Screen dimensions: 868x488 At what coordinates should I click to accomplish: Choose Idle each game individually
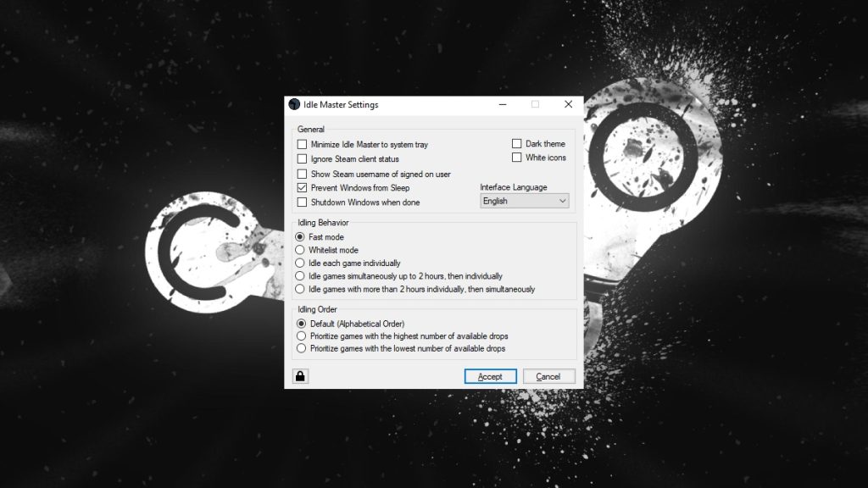(x=302, y=263)
